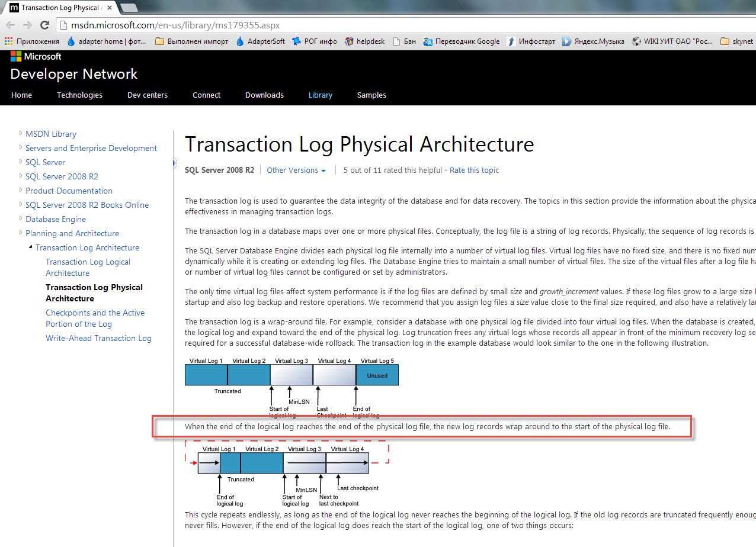
Task: Open the helpdesk bookmark
Action: [364, 41]
